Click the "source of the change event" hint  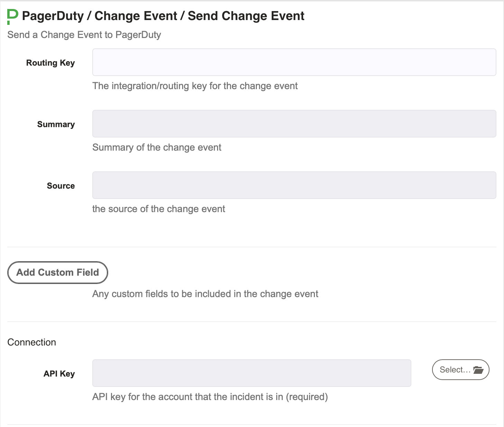pos(159,209)
